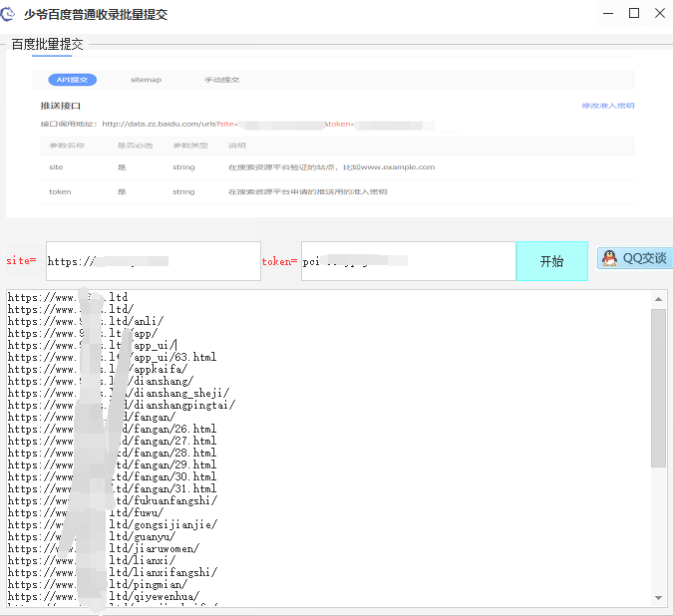The image size is (673, 616).
Task: Click the URL line ending in app_ui/63.html
Action: coord(113,357)
